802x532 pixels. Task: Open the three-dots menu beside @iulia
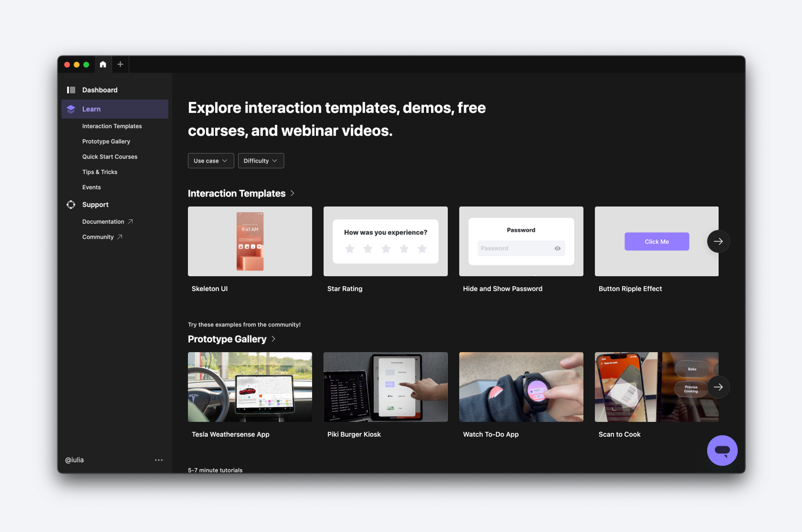tap(159, 460)
